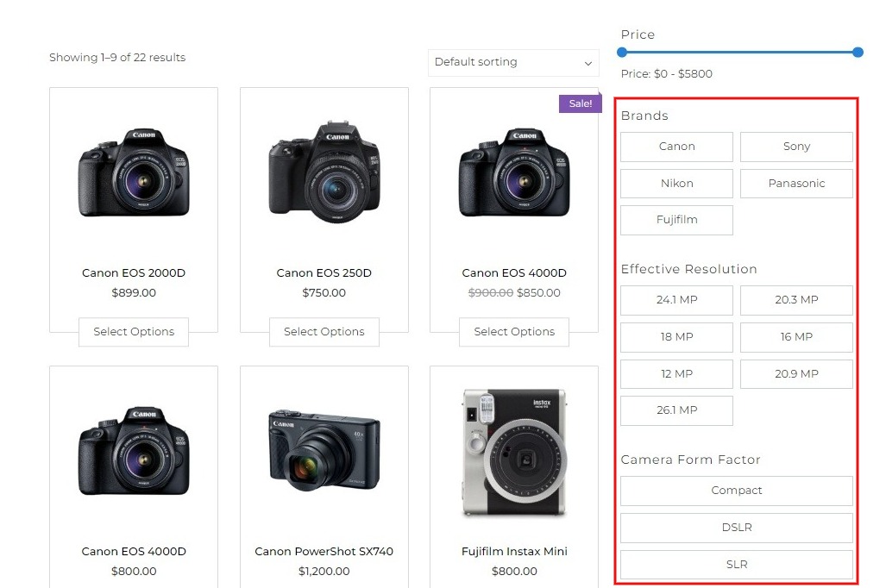Click the Sale! badge on Canon EOS 4000D

(580, 103)
